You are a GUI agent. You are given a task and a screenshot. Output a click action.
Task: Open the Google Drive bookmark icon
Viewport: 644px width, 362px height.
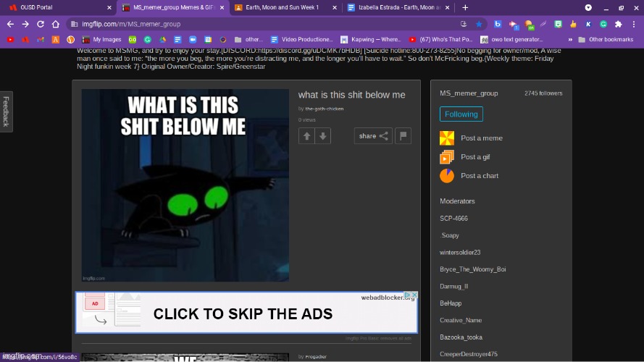163,39
